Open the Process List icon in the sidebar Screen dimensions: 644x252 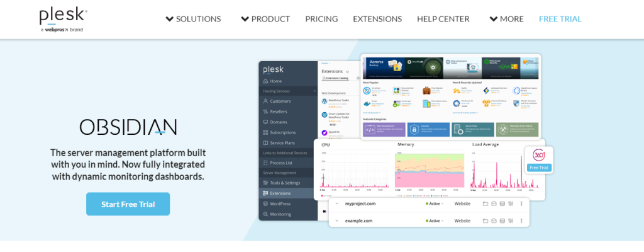[x=265, y=163]
